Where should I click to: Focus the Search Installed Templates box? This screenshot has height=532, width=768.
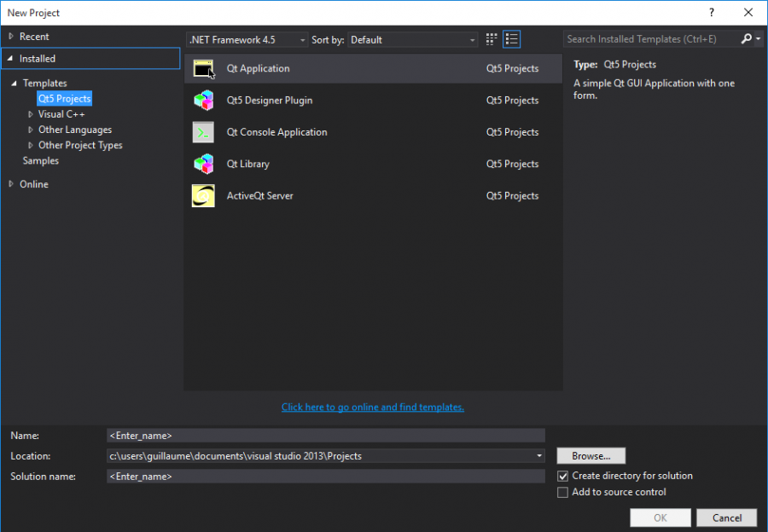point(651,39)
